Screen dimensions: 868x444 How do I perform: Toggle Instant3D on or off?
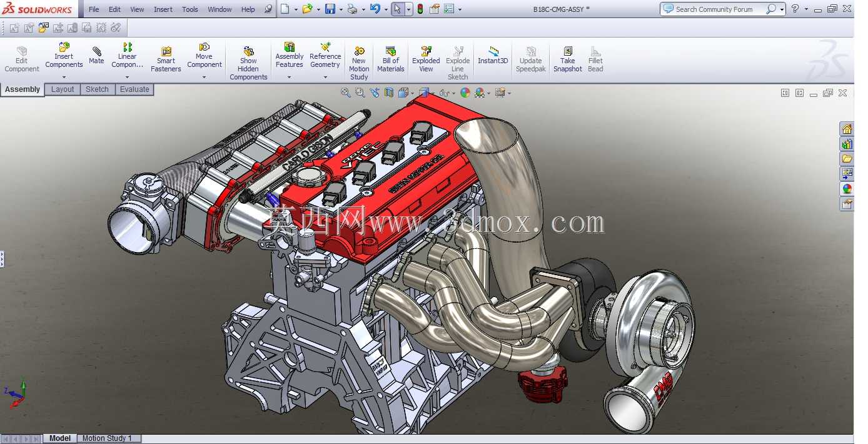493,56
